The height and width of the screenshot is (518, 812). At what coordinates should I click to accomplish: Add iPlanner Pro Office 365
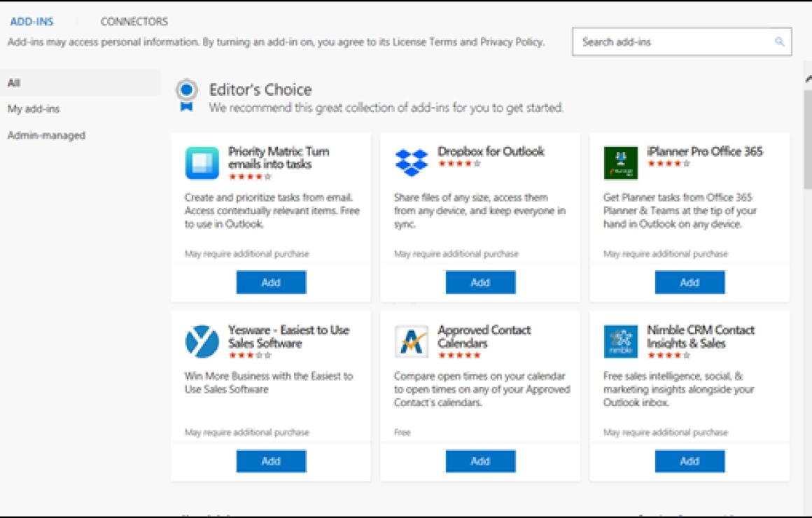point(689,282)
